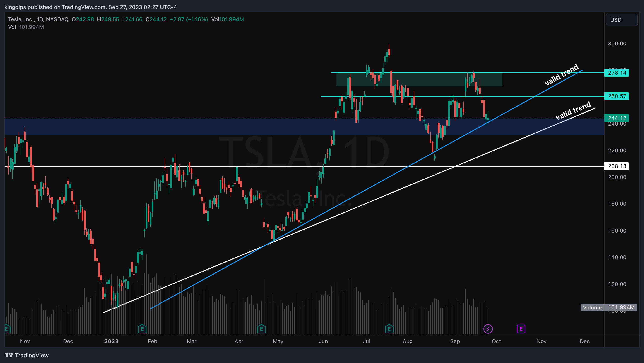Open the mid-July earnings E marker
This screenshot has width=644, height=363.
point(389,329)
